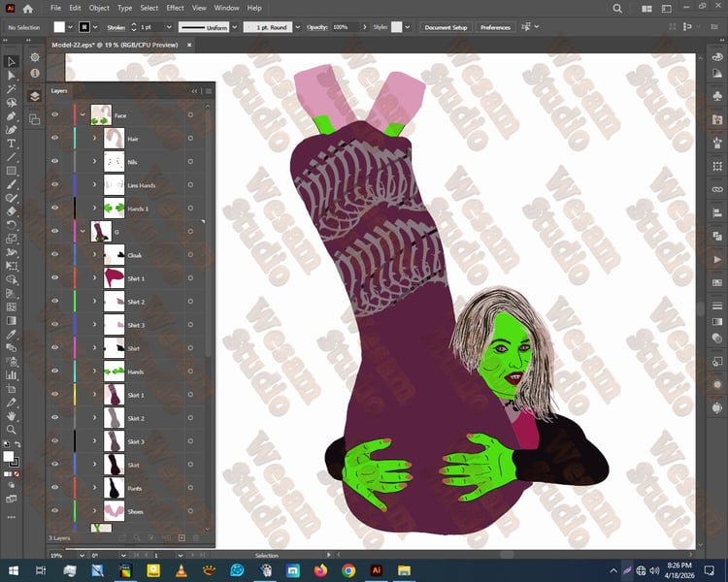Select the Artboard tool
Screen dimensions: 728x582
click(x=11, y=389)
